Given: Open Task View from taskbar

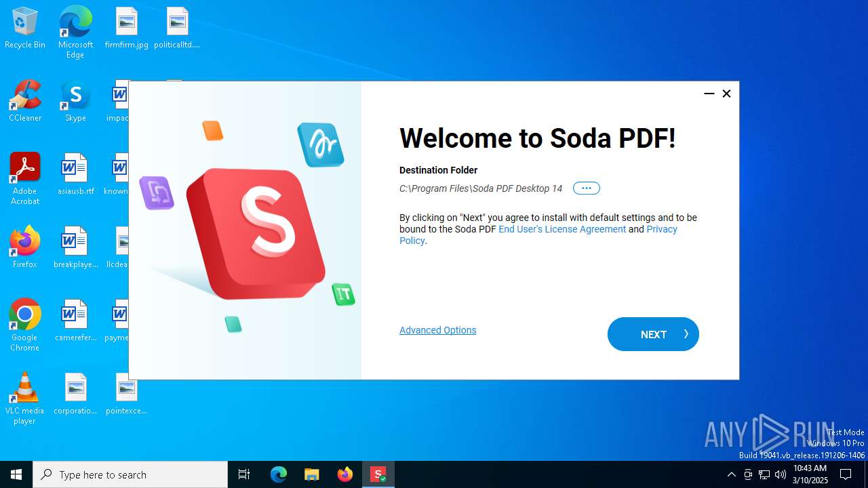Looking at the screenshot, I should tap(244, 474).
